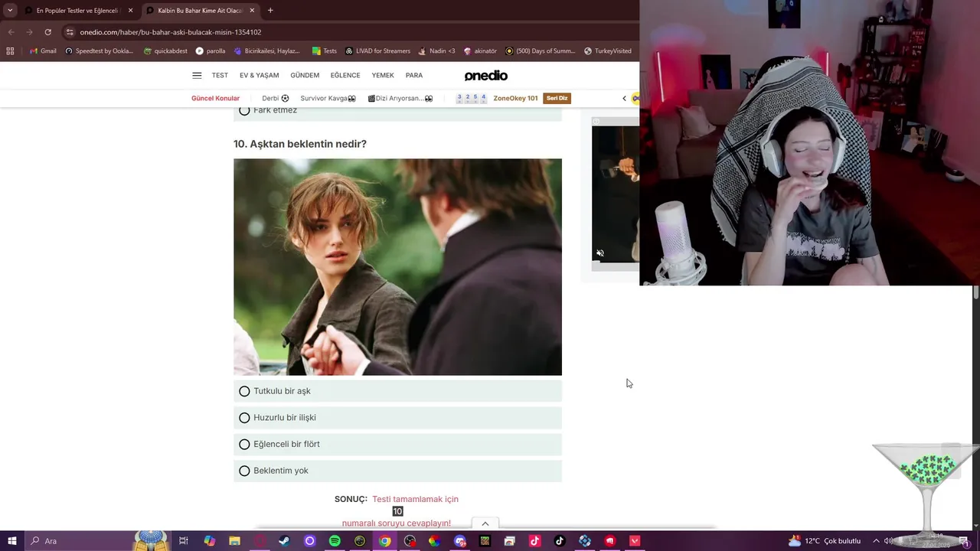Open the EV & YAŞAM section
Viewport: 980px width, 551px height.
tap(259, 75)
